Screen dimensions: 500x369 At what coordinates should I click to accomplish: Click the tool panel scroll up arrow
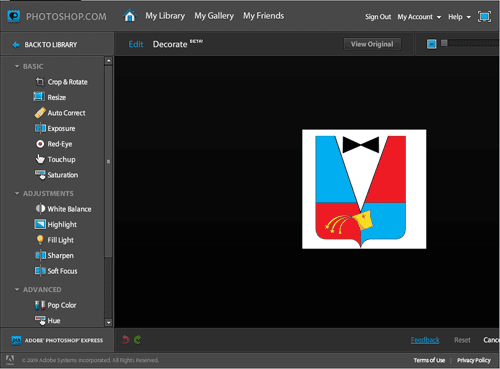[x=108, y=61]
